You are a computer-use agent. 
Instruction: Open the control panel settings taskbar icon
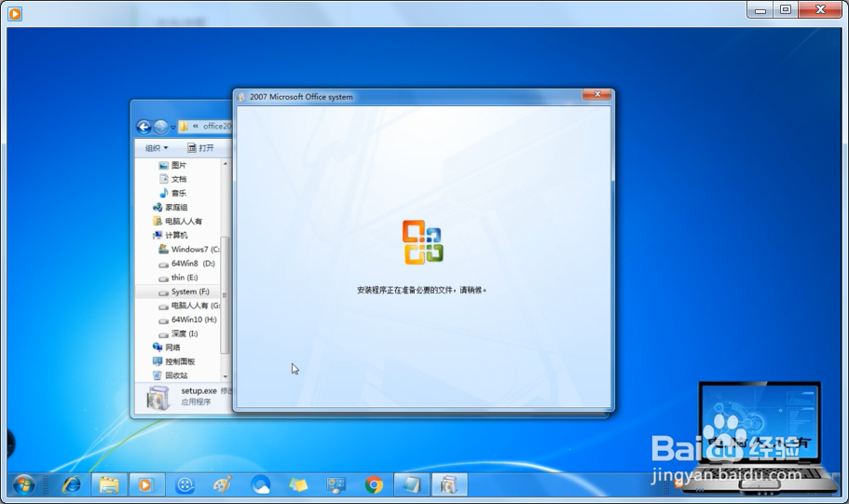click(x=335, y=485)
